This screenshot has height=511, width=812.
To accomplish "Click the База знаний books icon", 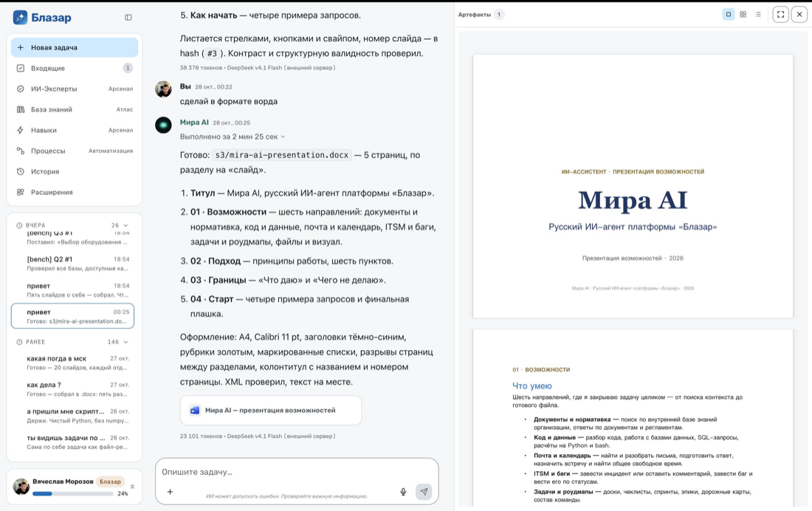I will coord(20,109).
